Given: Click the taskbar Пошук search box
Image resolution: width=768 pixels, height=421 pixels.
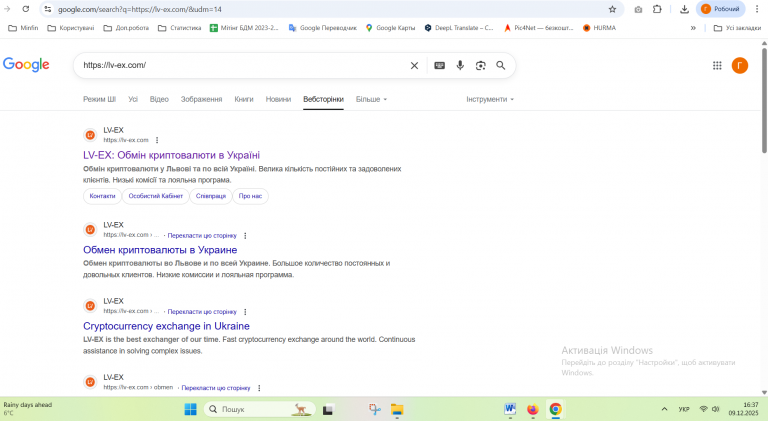Looking at the screenshot, I should [259, 409].
